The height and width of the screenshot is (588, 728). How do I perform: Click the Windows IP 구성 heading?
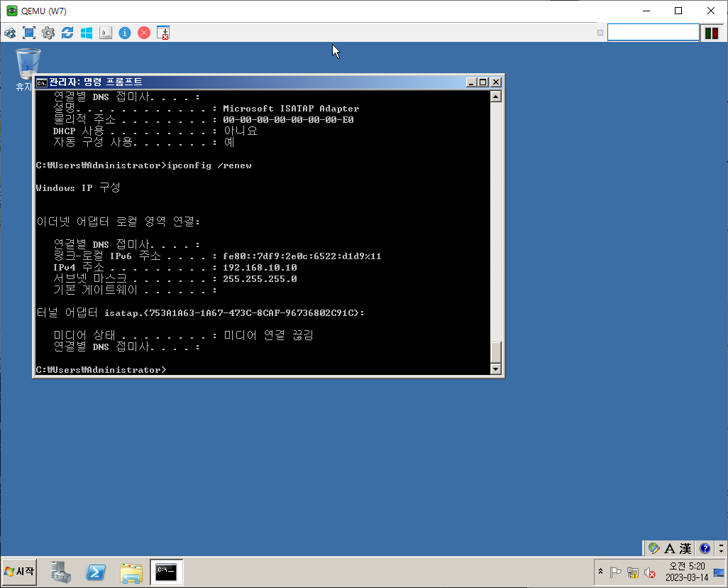click(78, 187)
